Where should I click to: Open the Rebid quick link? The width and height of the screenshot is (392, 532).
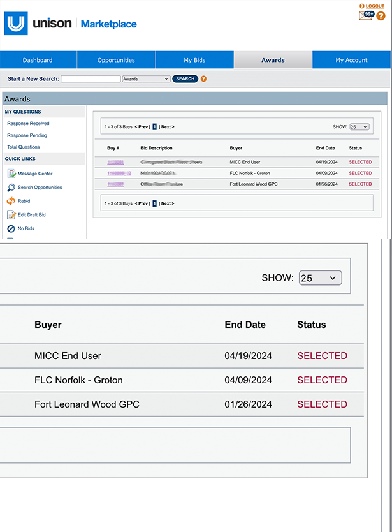click(24, 201)
